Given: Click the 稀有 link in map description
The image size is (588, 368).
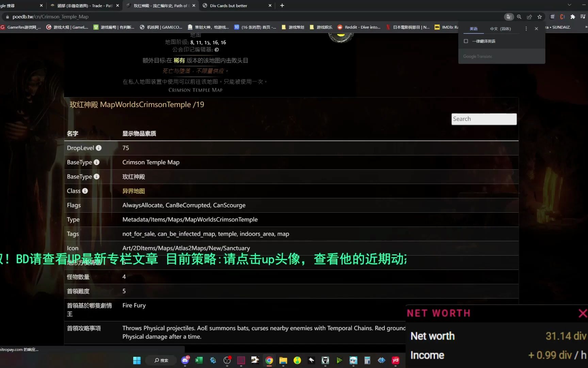Looking at the screenshot, I should tap(179, 60).
